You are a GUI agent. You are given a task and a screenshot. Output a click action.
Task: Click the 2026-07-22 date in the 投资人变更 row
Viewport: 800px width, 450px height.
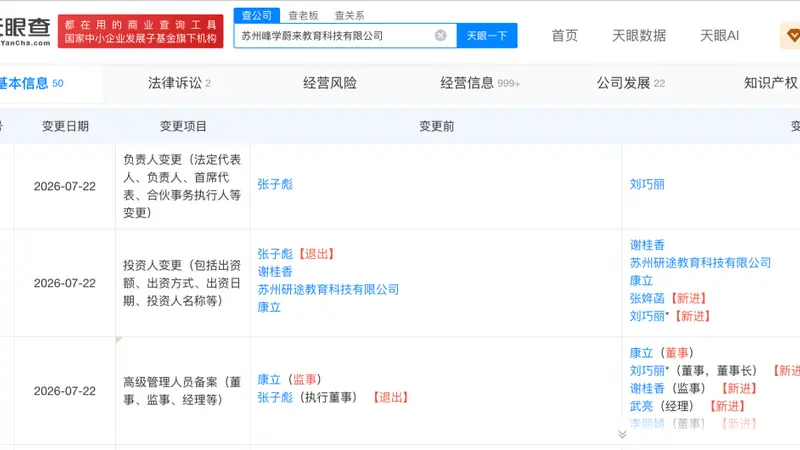65,284
